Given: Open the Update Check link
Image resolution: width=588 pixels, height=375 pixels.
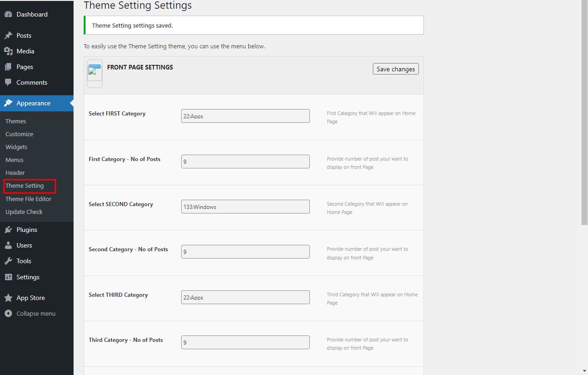Looking at the screenshot, I should tap(24, 212).
